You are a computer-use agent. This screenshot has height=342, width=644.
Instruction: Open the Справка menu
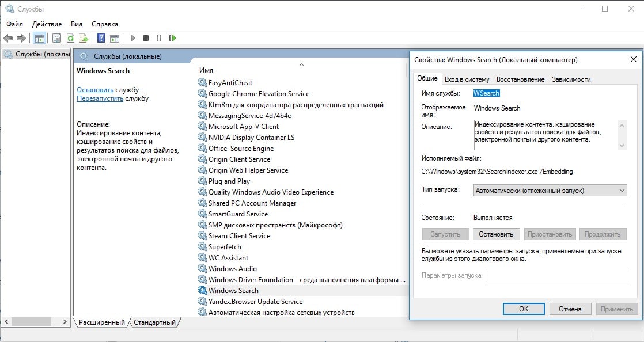pyautogui.click(x=104, y=24)
